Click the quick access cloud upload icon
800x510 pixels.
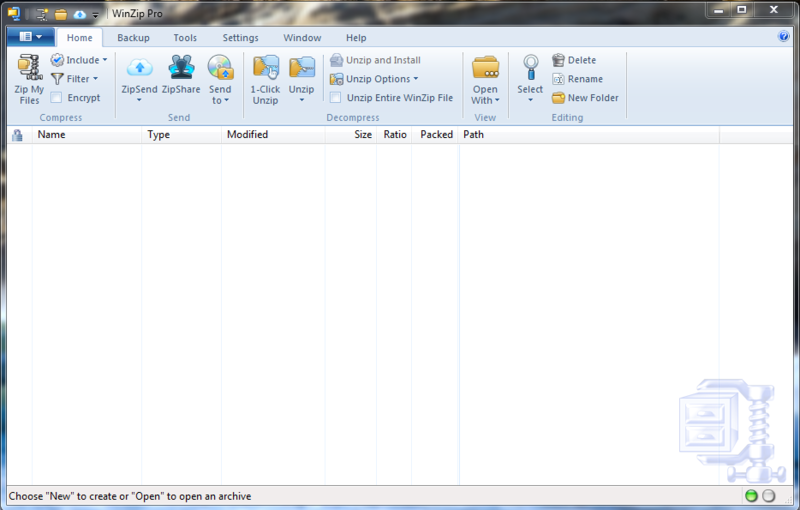click(80, 14)
